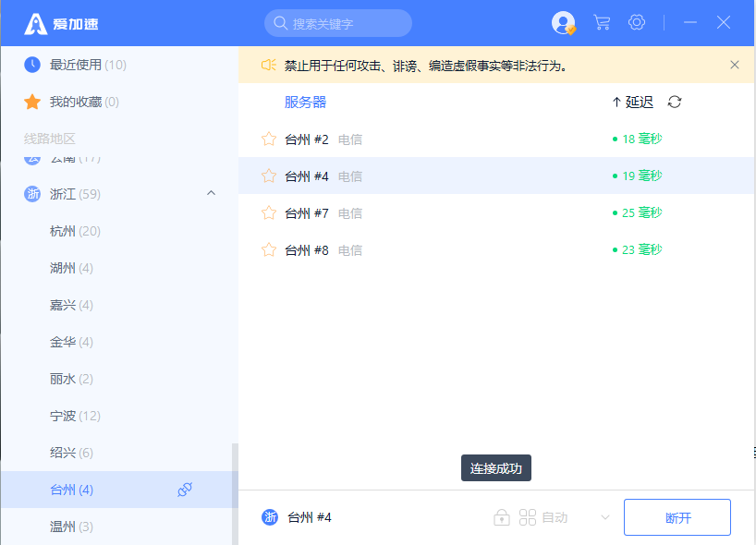Select 浙江 (59) region row
The width and height of the screenshot is (756, 545).
119,194
